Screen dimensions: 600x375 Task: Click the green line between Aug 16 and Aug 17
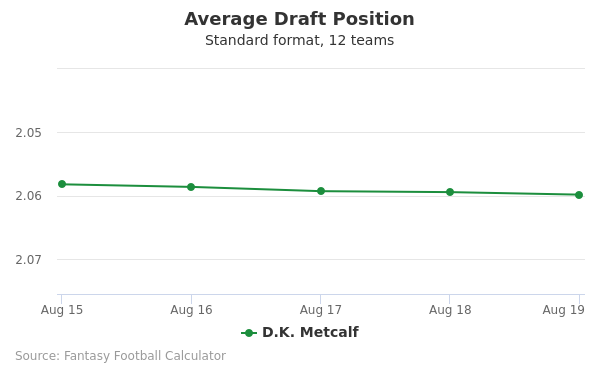[256, 189]
